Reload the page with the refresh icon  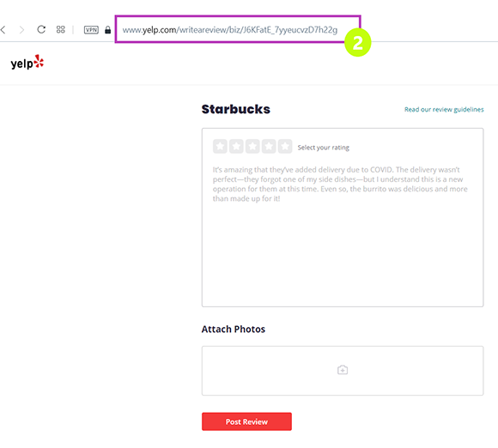41,29
